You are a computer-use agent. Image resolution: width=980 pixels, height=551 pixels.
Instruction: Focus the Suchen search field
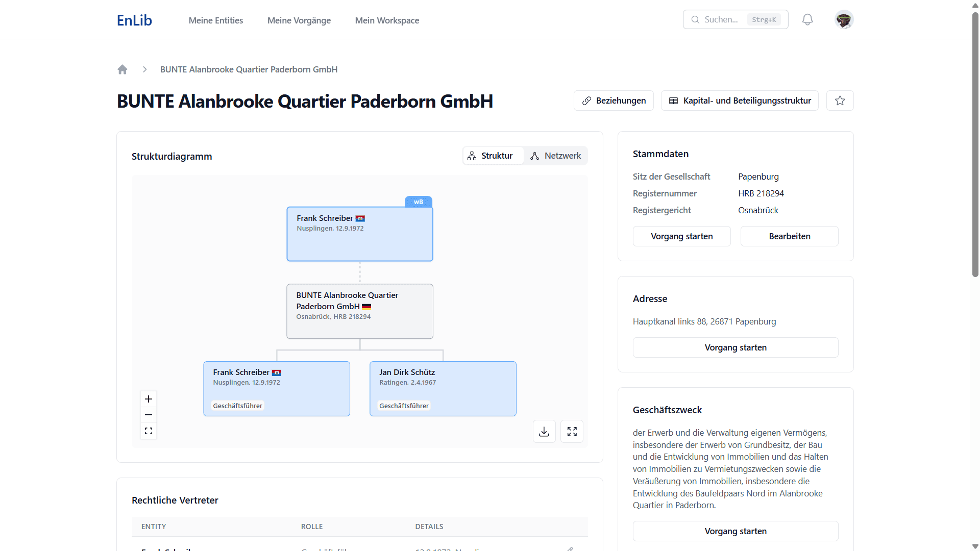[722, 20]
